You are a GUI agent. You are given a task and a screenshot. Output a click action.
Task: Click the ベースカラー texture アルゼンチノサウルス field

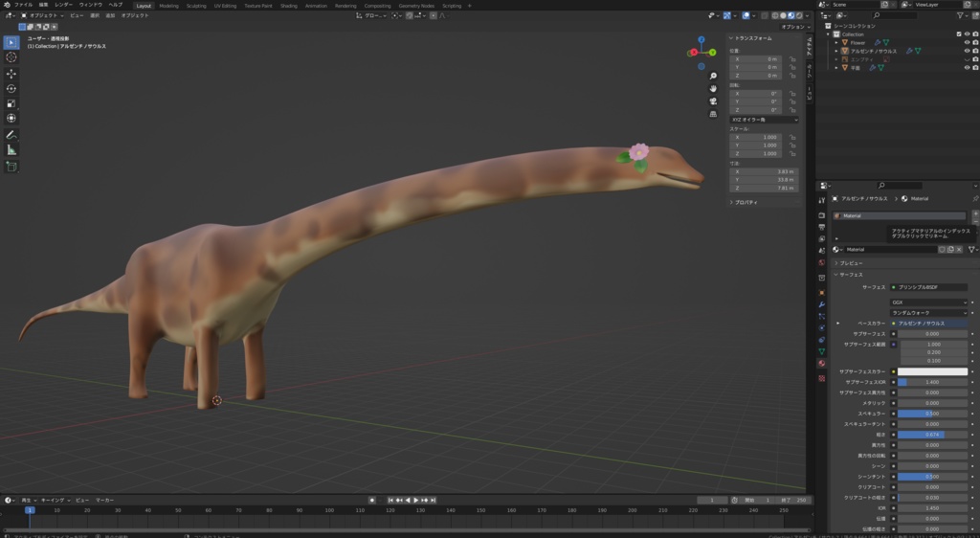point(928,323)
